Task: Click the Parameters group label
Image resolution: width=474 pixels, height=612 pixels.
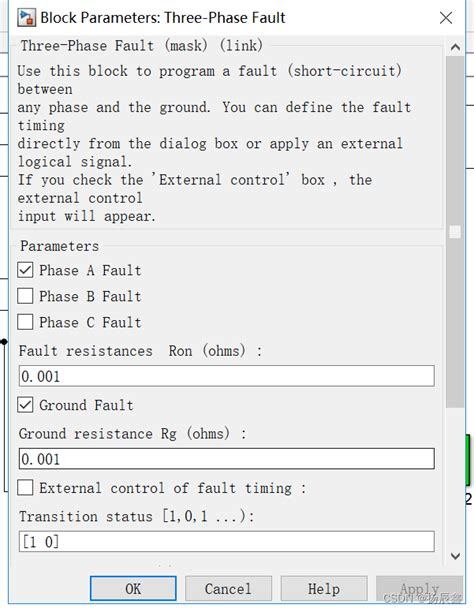Action: [59, 246]
